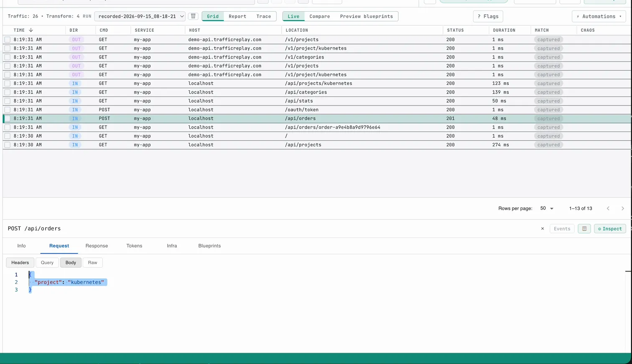632x364 pixels.
Task: Toggle the panel layout icon beside Events
Action: [x=584, y=229]
